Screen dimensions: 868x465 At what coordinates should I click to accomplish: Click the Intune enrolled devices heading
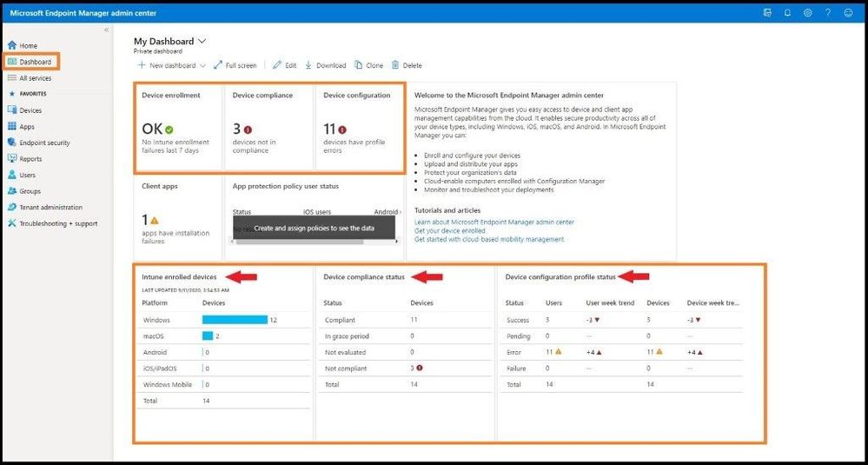coord(179,276)
